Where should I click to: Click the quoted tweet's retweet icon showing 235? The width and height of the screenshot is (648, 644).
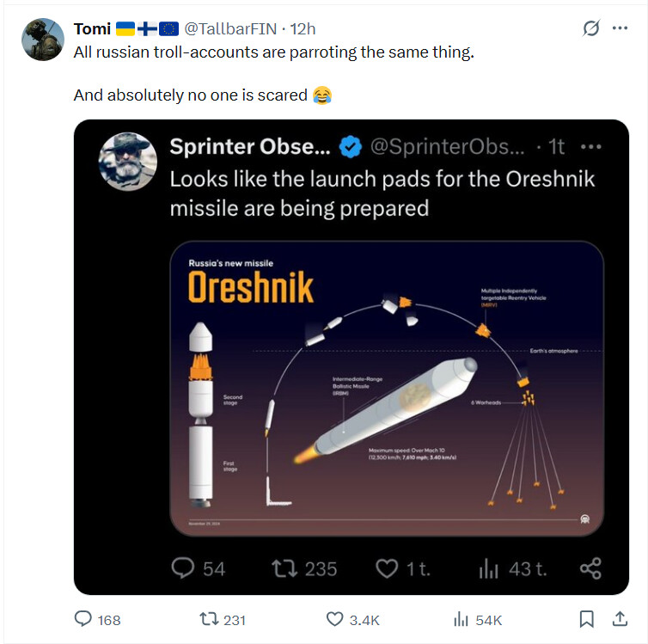click(x=284, y=568)
